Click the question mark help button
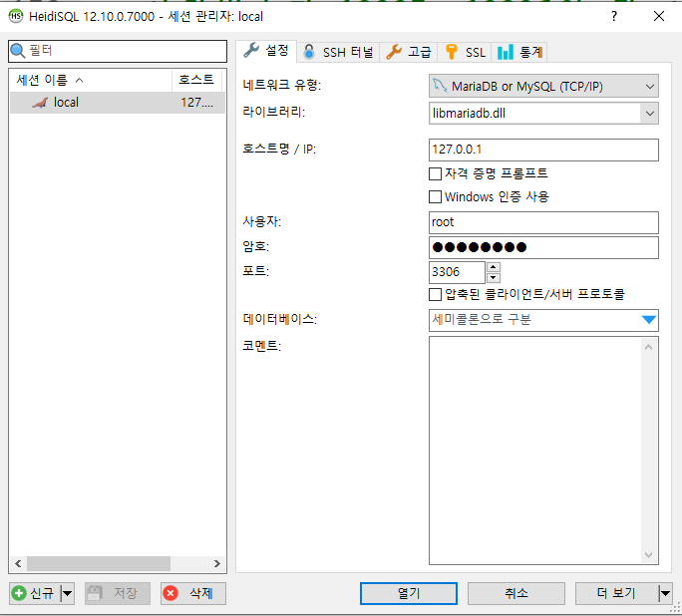 (614, 17)
